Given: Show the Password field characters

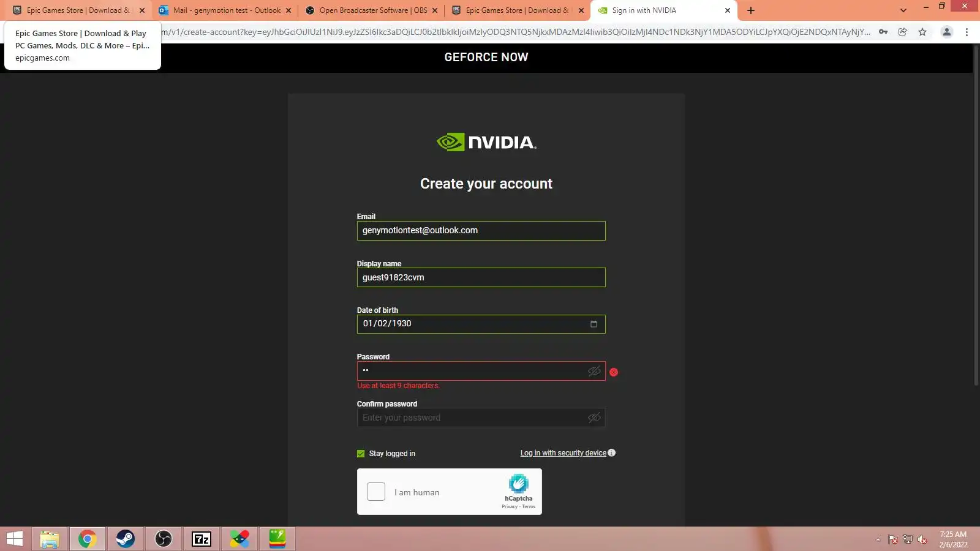Looking at the screenshot, I should [x=594, y=371].
